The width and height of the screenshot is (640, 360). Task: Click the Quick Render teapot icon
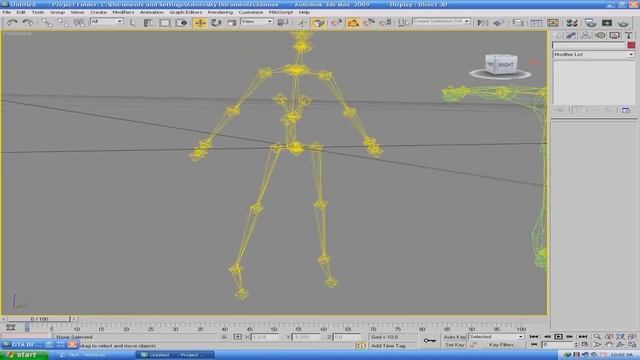[x=623, y=22]
